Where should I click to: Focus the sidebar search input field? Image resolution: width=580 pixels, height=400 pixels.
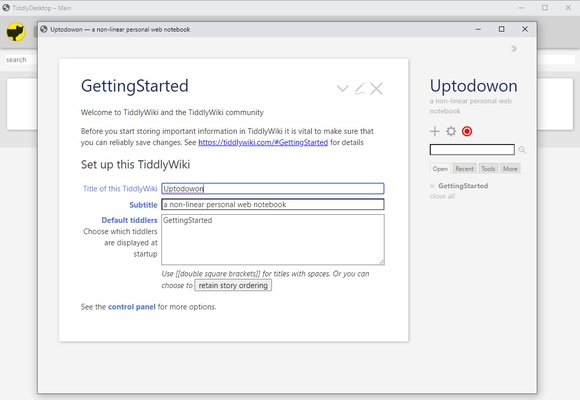click(472, 149)
